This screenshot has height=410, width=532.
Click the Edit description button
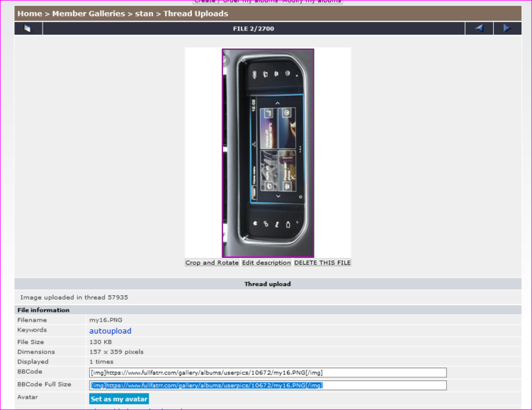point(266,262)
